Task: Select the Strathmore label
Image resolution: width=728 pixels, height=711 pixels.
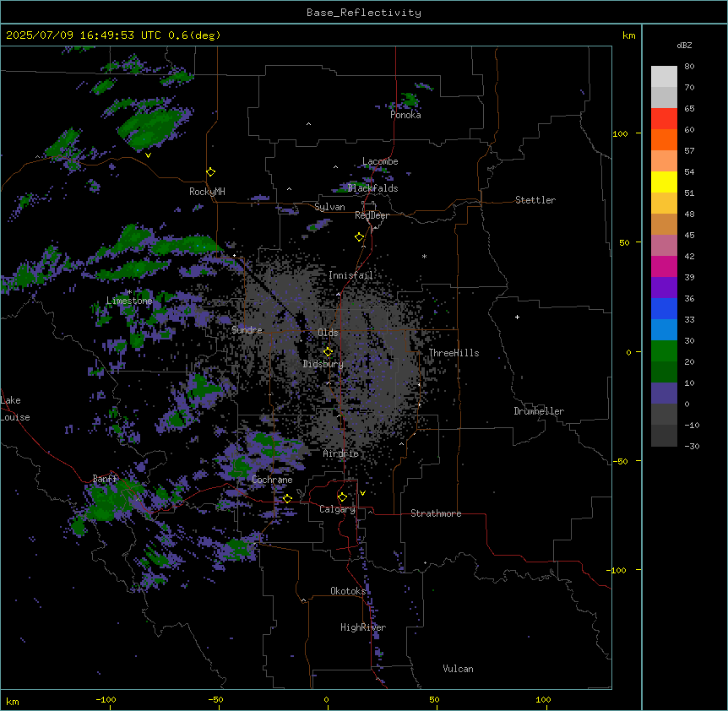Action: point(436,513)
